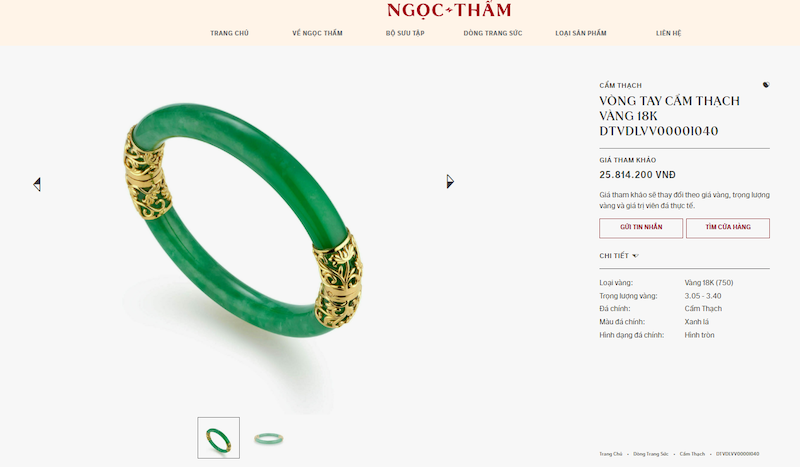Click the Cẩm Thạch breadcrumb link
The height and width of the screenshot is (467, 800).
pyautogui.click(x=692, y=454)
